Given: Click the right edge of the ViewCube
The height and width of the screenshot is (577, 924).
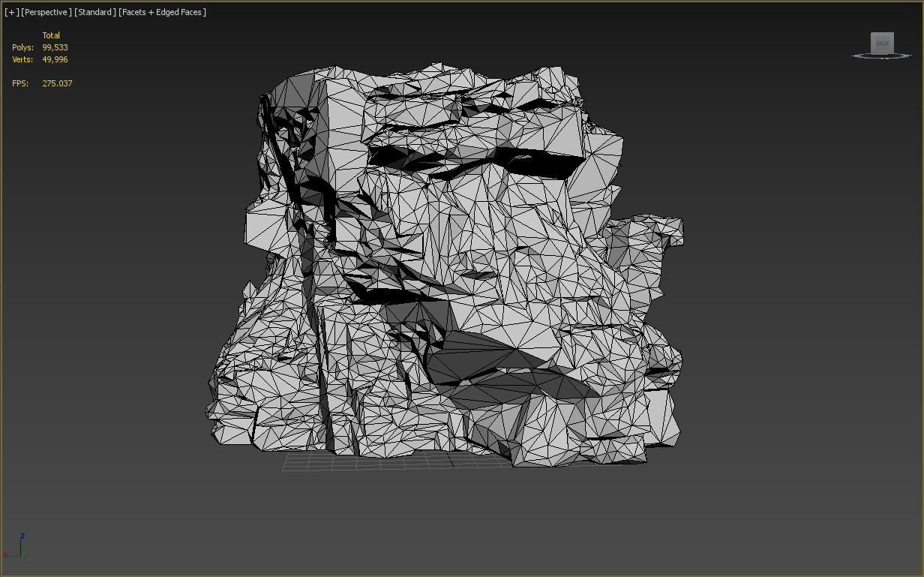Looking at the screenshot, I should click(x=893, y=43).
